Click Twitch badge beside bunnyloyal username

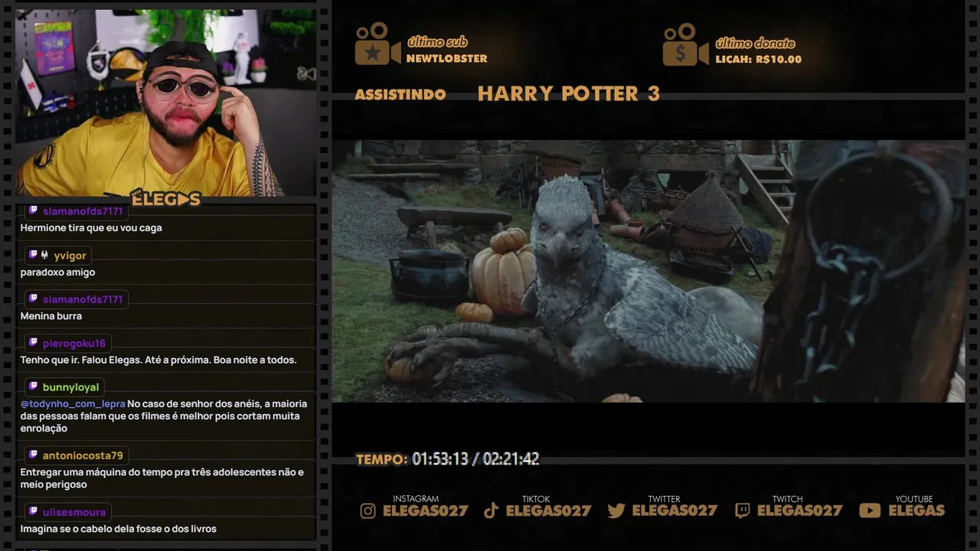[x=33, y=386]
